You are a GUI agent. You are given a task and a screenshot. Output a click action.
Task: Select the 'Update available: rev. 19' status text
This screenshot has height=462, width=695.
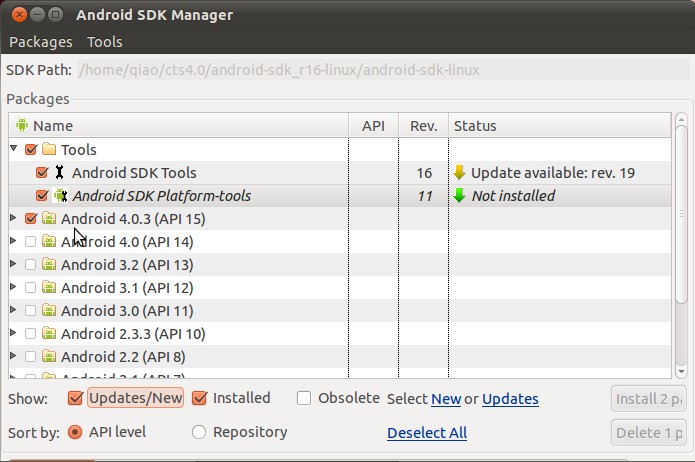click(553, 173)
